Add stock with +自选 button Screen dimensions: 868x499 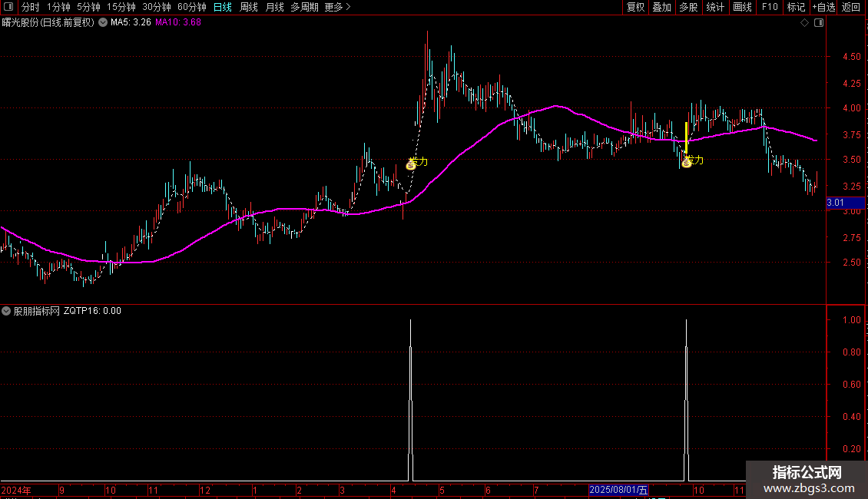pos(823,7)
